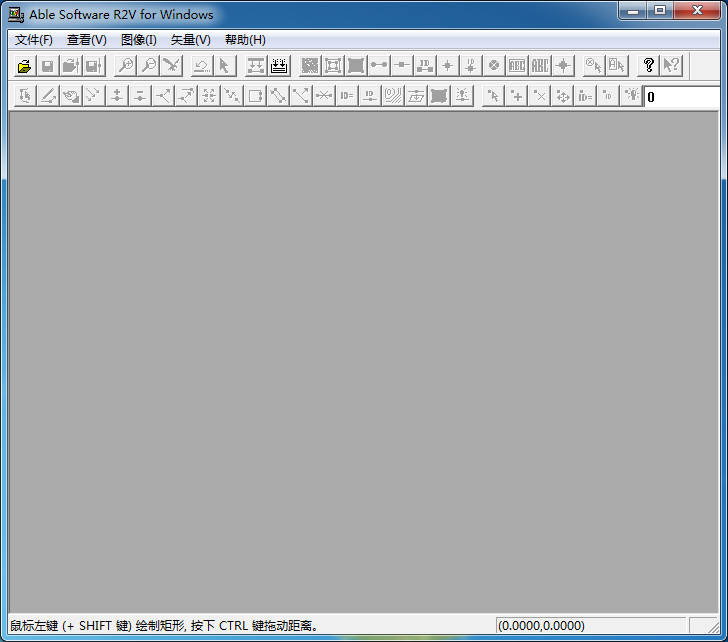Image resolution: width=728 pixels, height=642 pixels.
Task: Click the four-way move arrows icon
Action: 563,96
